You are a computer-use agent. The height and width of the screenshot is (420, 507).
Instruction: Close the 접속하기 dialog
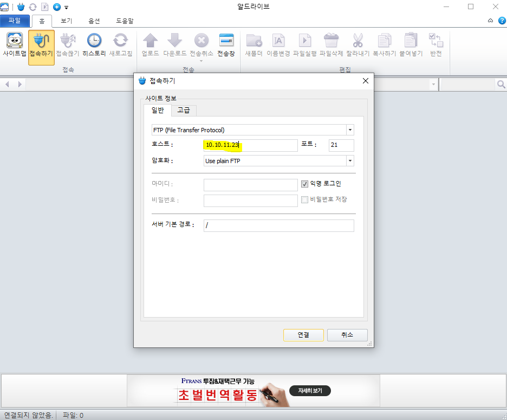click(x=366, y=81)
